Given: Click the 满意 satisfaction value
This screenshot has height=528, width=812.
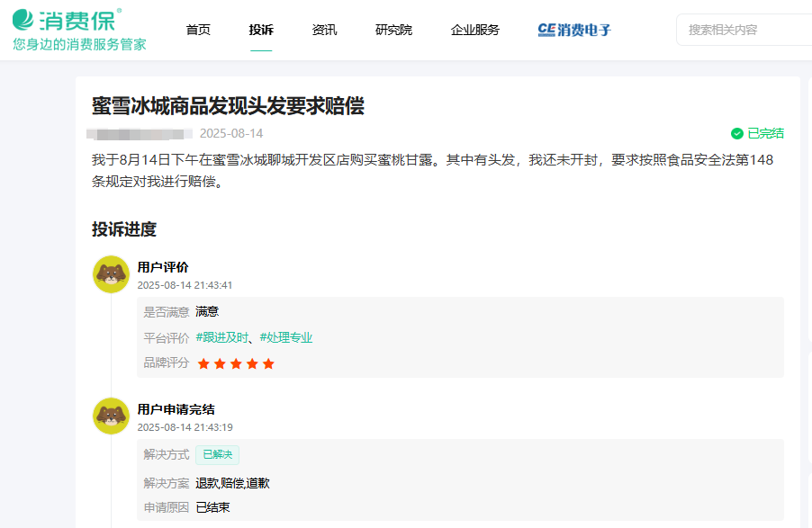Looking at the screenshot, I should 207,311.
